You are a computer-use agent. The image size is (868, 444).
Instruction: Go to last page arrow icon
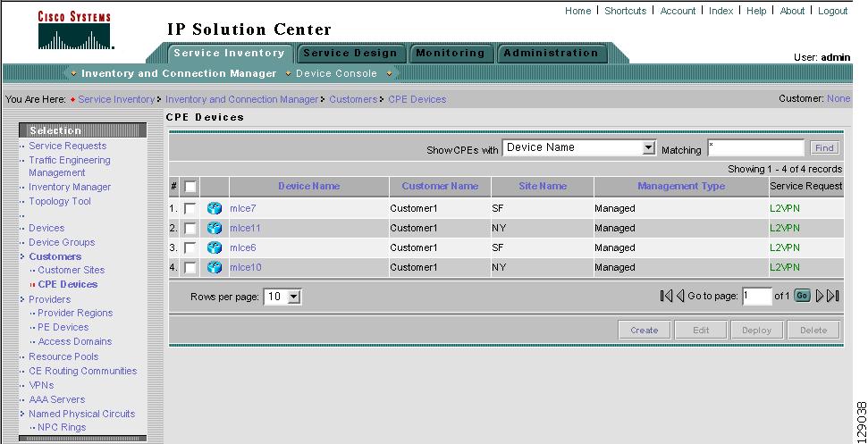833,296
